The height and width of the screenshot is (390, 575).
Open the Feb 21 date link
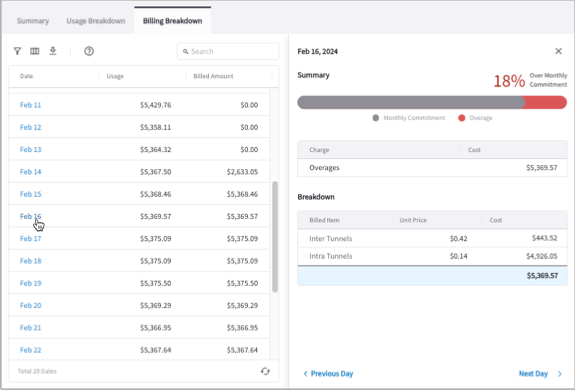[x=30, y=328]
